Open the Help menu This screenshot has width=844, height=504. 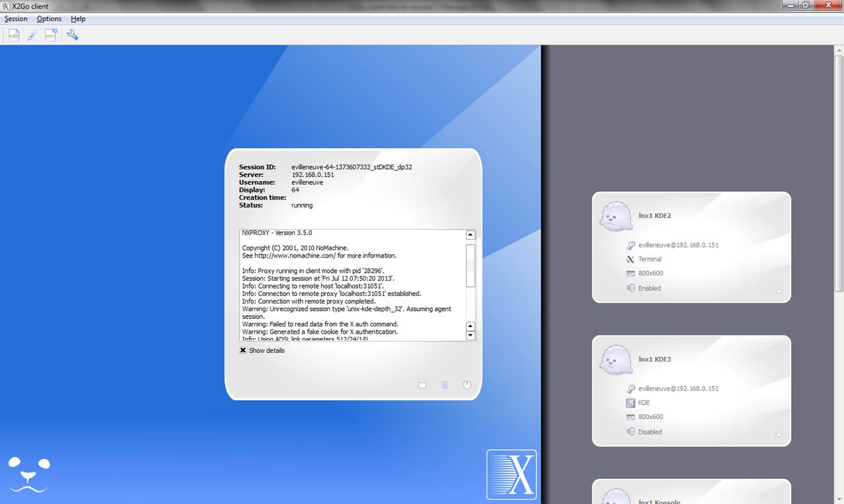(x=78, y=18)
